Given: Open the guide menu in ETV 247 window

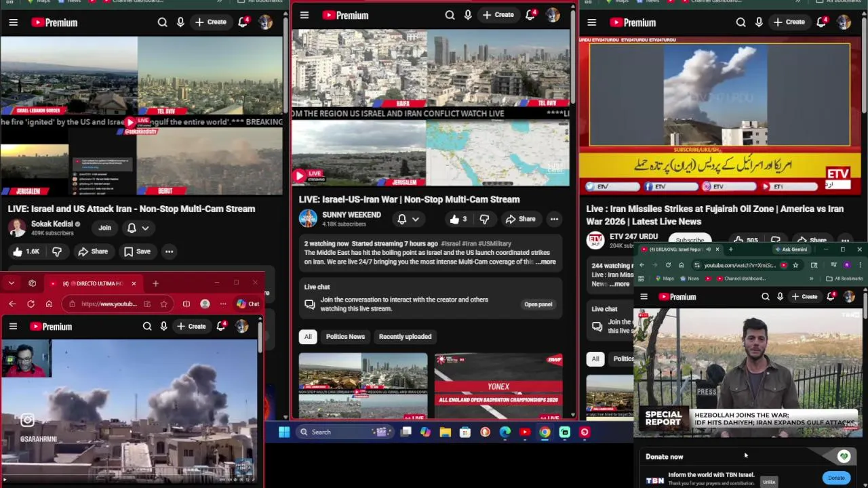Looking at the screenshot, I should click(x=591, y=22).
